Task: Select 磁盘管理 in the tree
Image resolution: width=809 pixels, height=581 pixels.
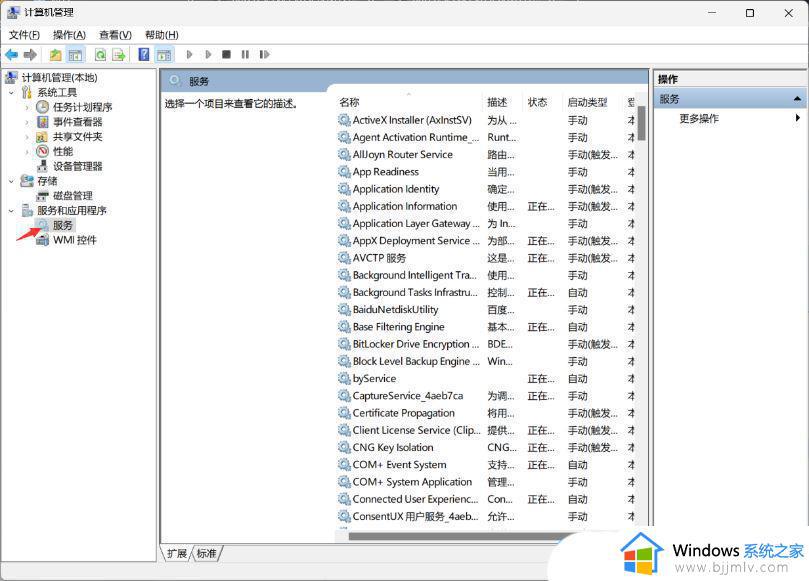Action: click(73, 196)
